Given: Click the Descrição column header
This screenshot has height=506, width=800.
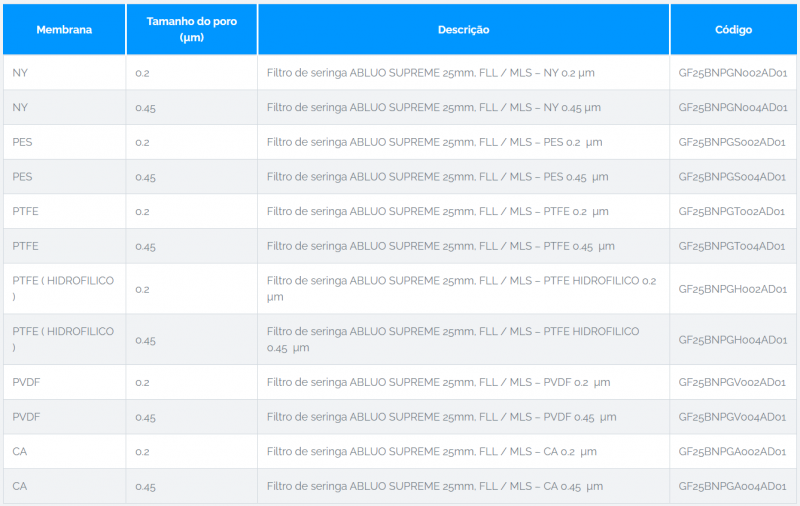Looking at the screenshot, I should 464,30.
